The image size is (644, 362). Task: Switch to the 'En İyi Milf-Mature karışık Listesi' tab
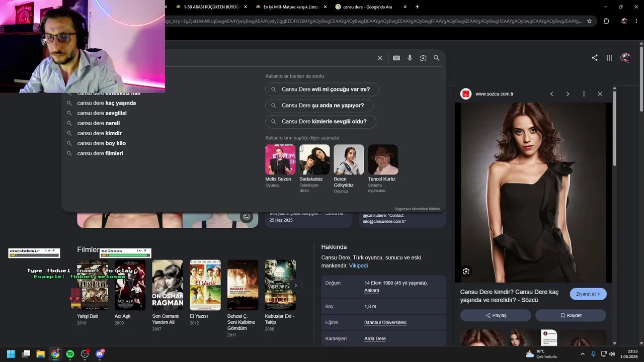(290, 7)
